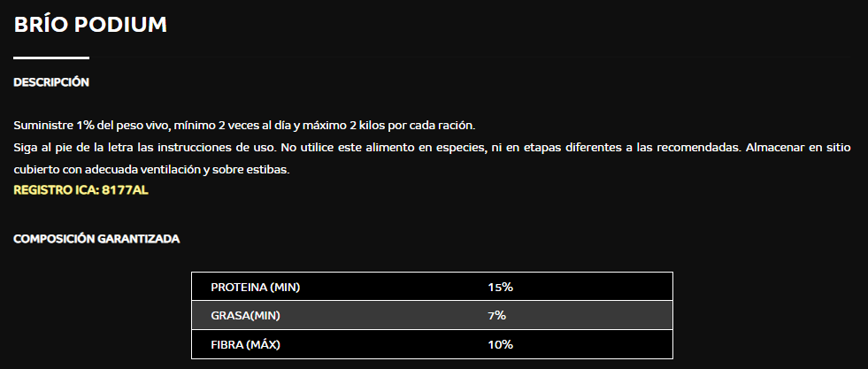Viewport: 868px width, 369px height.
Task: Click the BRÍO PODIUM product title
Action: point(90,25)
